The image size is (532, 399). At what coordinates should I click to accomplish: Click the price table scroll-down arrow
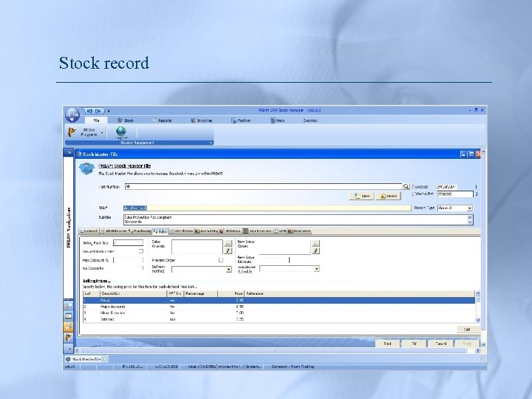tap(478, 320)
